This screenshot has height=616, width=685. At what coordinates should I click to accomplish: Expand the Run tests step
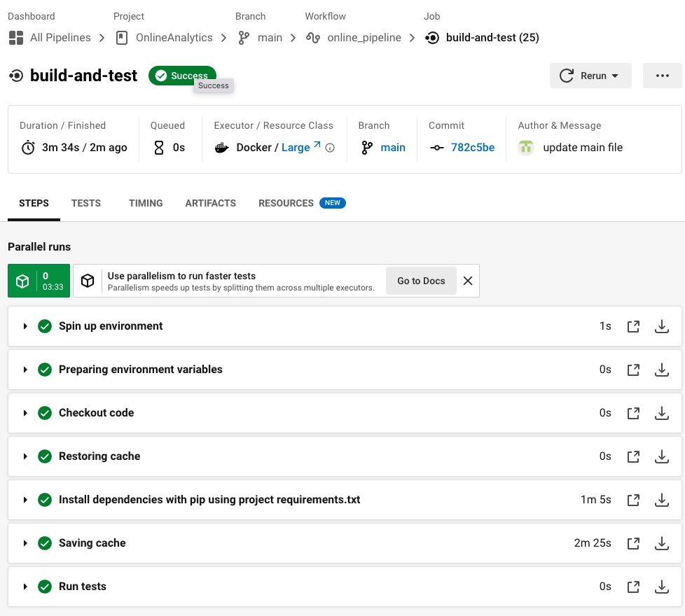(25, 587)
